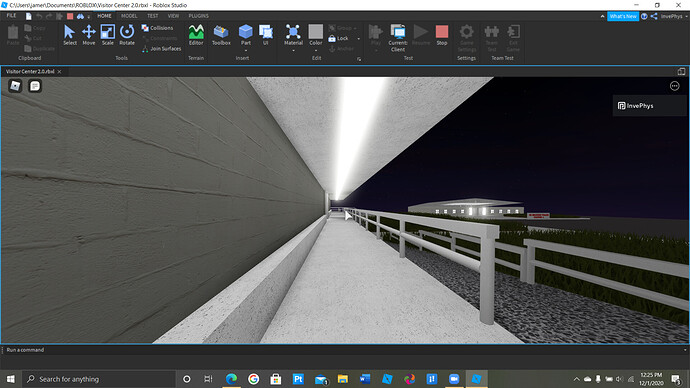
Task: Open File Explorer from the taskbar
Action: pos(342,379)
